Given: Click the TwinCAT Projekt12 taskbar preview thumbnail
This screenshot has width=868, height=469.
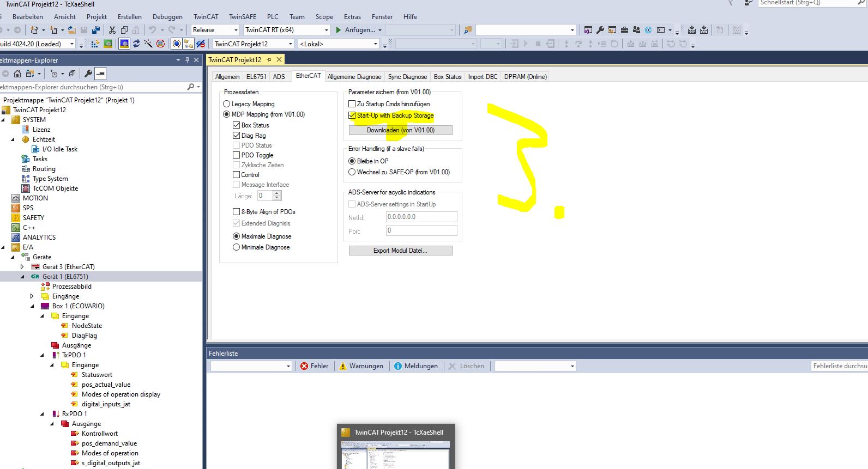Looking at the screenshot, I should tap(396, 447).
